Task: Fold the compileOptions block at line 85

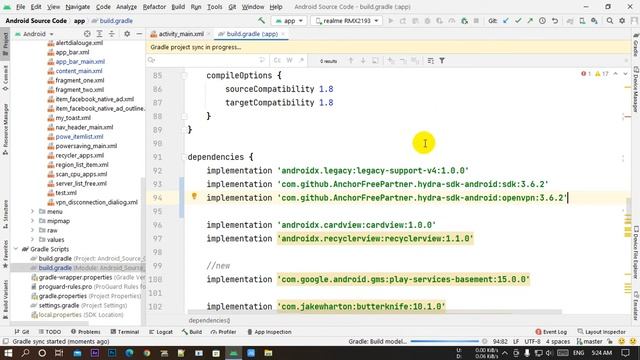Action: click(184, 76)
